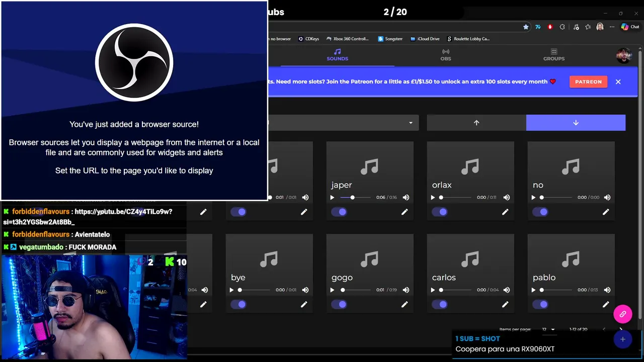
Task: Toggle the bye sound switch off
Action: point(238,305)
